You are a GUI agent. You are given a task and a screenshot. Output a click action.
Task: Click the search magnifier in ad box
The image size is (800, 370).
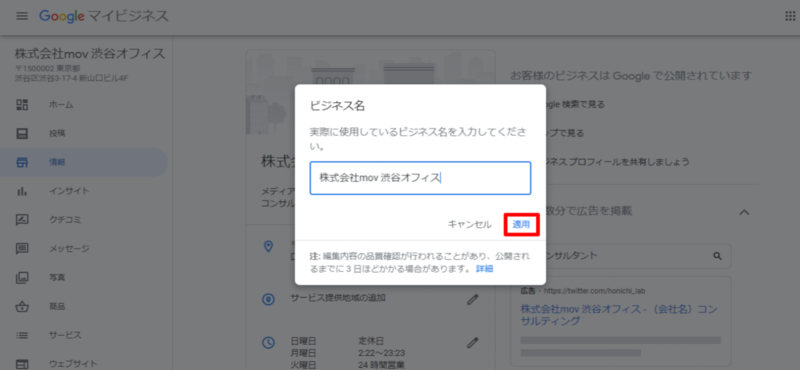click(x=718, y=256)
